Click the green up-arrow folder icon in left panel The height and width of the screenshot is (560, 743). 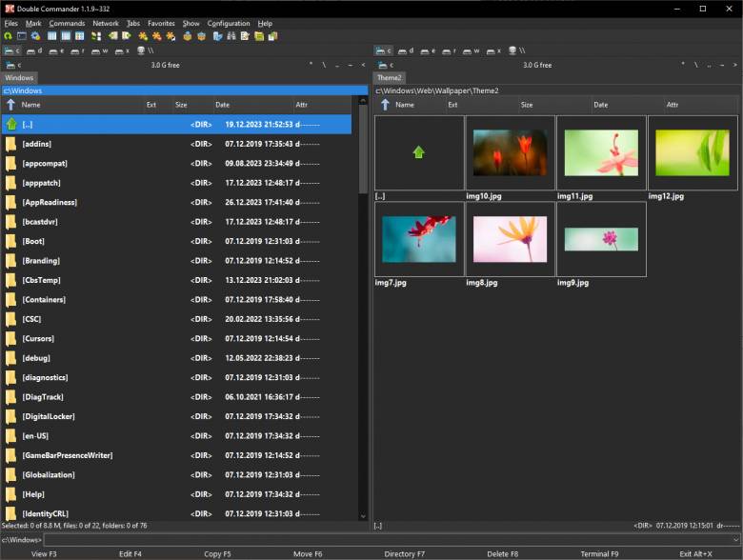click(x=11, y=124)
